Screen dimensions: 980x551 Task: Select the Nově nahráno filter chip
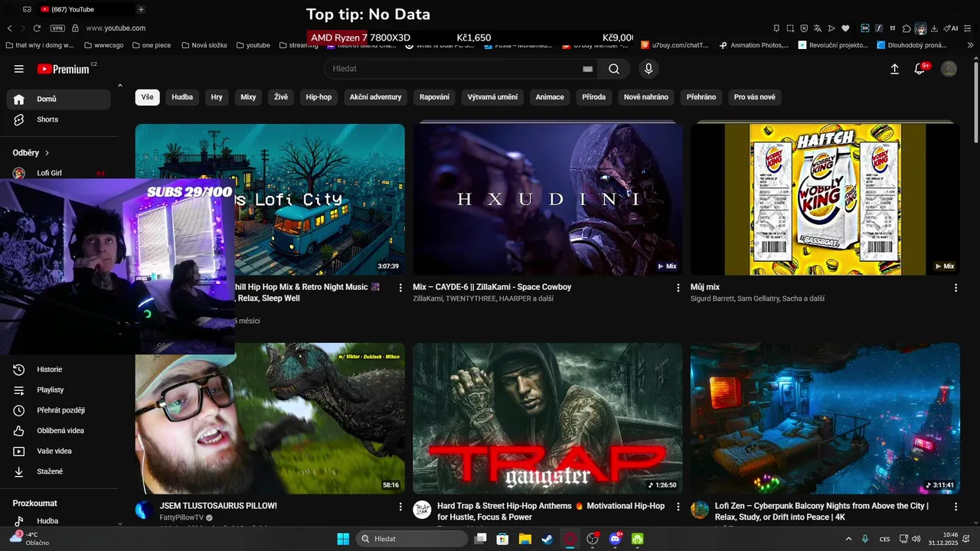646,97
